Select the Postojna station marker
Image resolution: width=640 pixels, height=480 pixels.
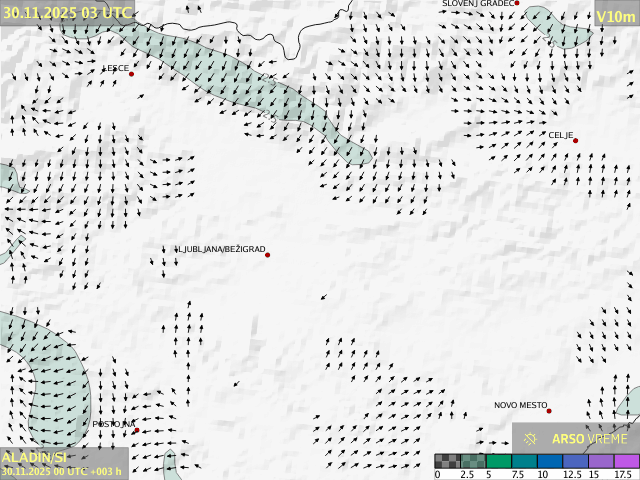coord(137,430)
